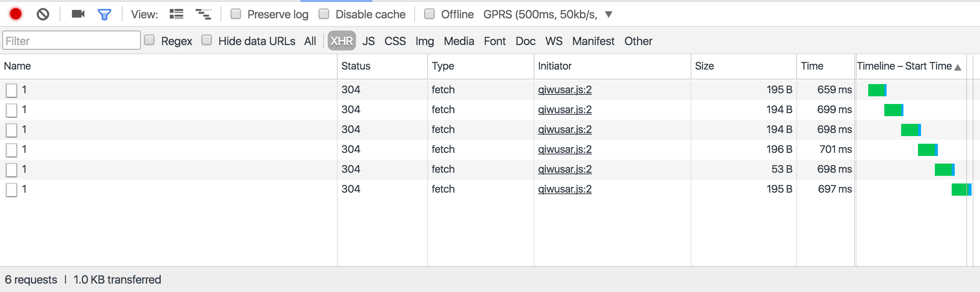Click the Size column header
Viewport: 980px width, 292px height.
tap(704, 66)
